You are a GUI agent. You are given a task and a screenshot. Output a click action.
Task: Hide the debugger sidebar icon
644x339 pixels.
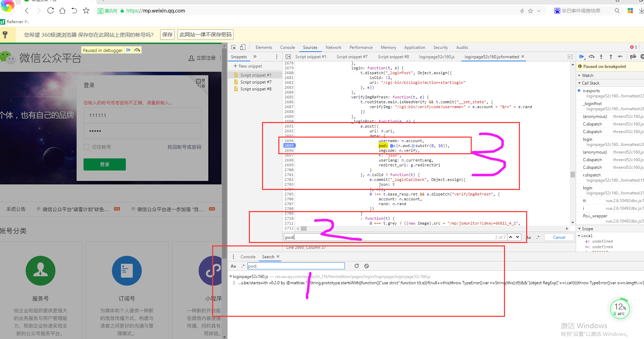(x=570, y=56)
